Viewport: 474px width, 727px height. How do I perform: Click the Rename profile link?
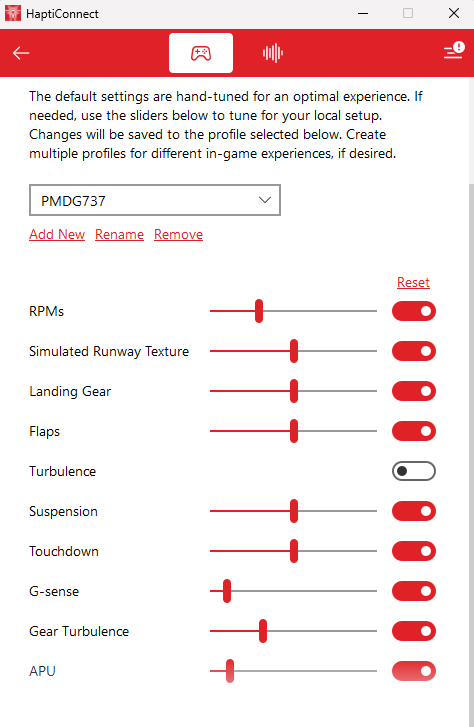(x=119, y=234)
